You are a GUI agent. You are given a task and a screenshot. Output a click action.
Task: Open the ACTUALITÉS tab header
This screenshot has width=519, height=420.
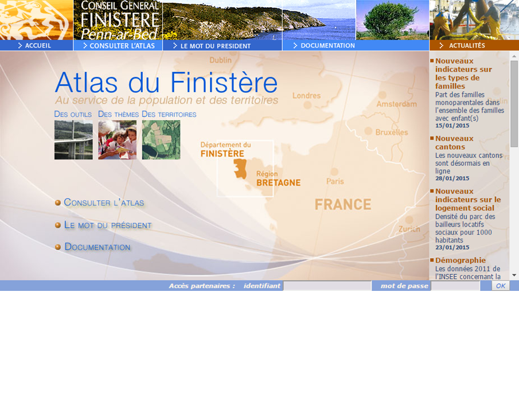pos(474,45)
